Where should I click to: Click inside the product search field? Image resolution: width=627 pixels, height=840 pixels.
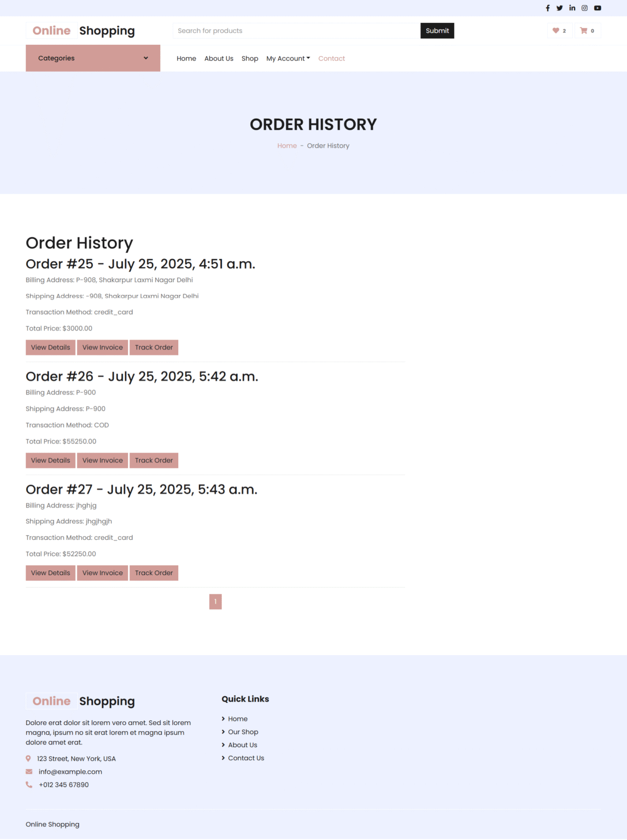pyautogui.click(x=295, y=31)
